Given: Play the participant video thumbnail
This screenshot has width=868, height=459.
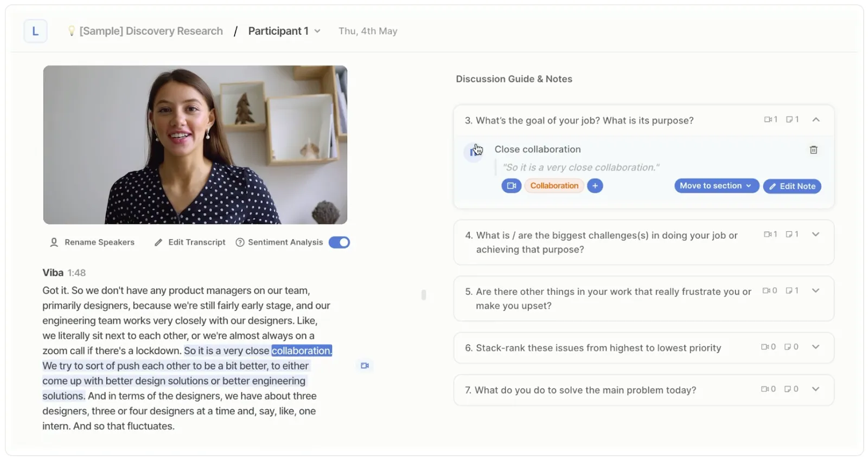Looking at the screenshot, I should (195, 145).
